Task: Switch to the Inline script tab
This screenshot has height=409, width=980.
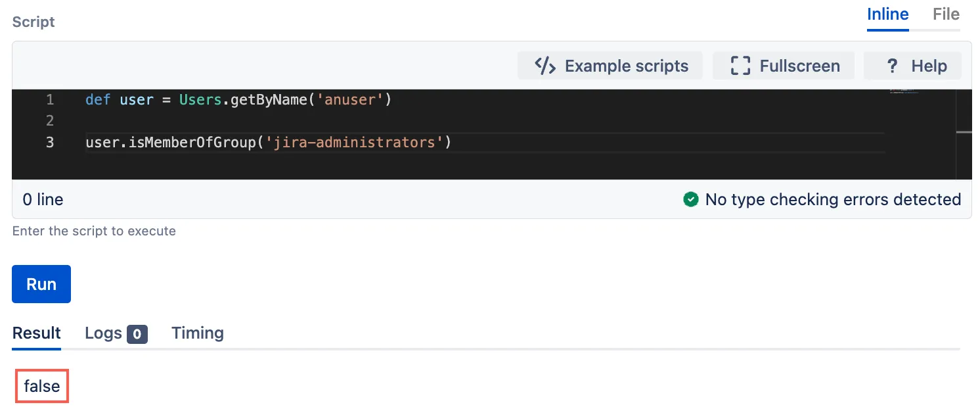Action: pyautogui.click(x=888, y=14)
